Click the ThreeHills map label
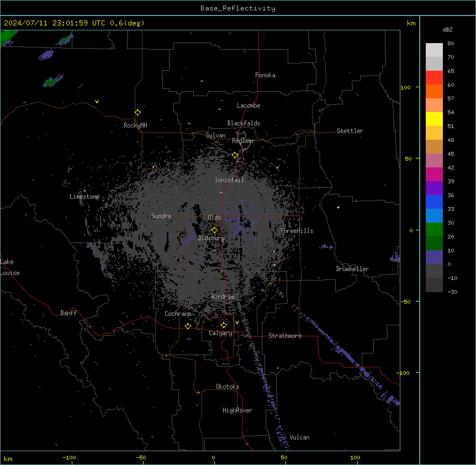 [297, 231]
